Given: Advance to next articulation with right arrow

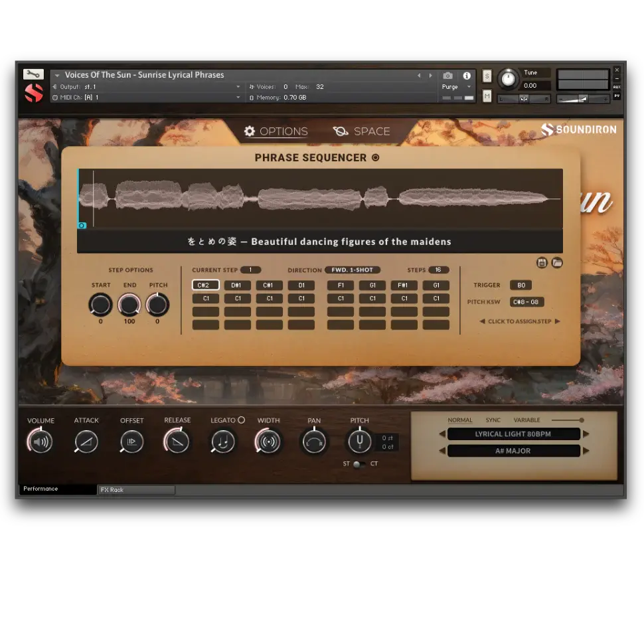Looking at the screenshot, I should (x=587, y=434).
